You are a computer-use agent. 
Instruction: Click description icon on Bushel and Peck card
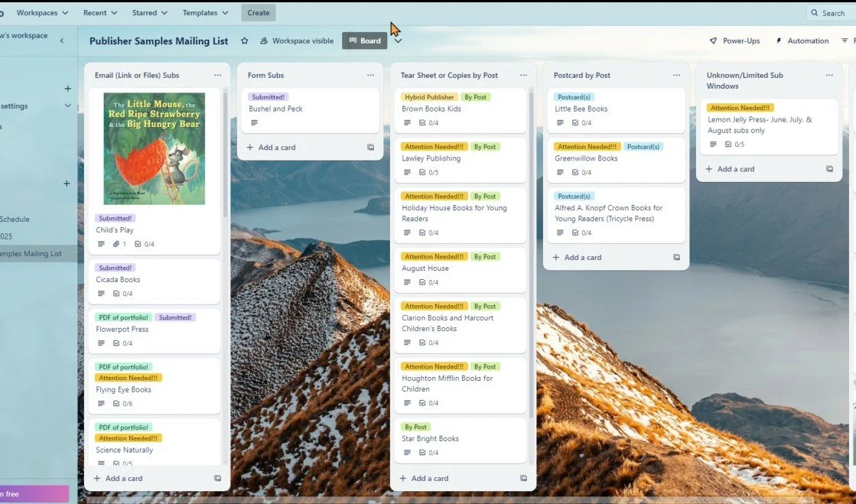(254, 123)
